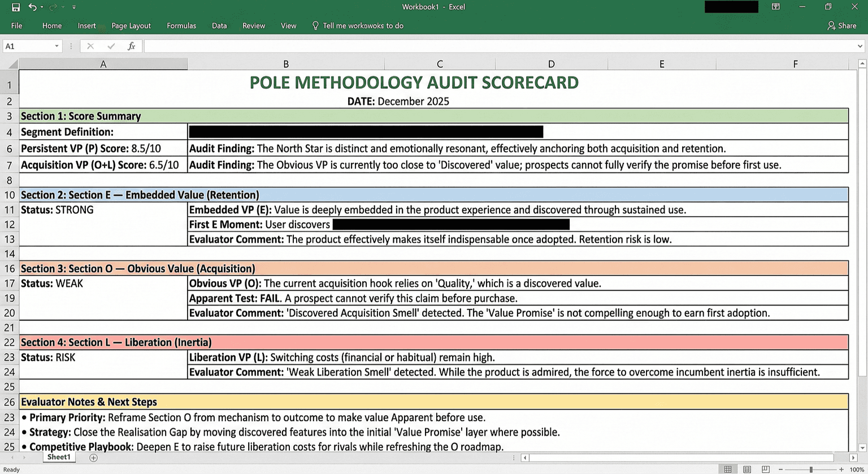Click Normal view icon in status bar
The height and width of the screenshot is (474, 868).
pyautogui.click(x=728, y=469)
